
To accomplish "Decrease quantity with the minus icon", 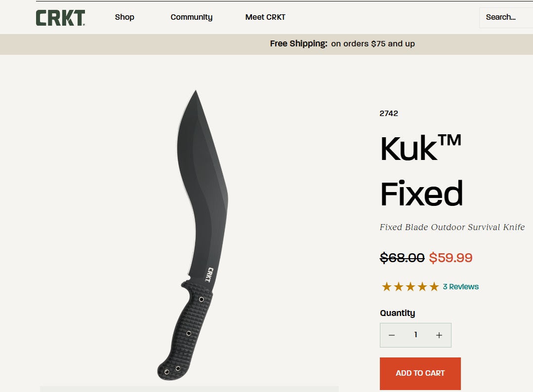I will (x=392, y=335).
